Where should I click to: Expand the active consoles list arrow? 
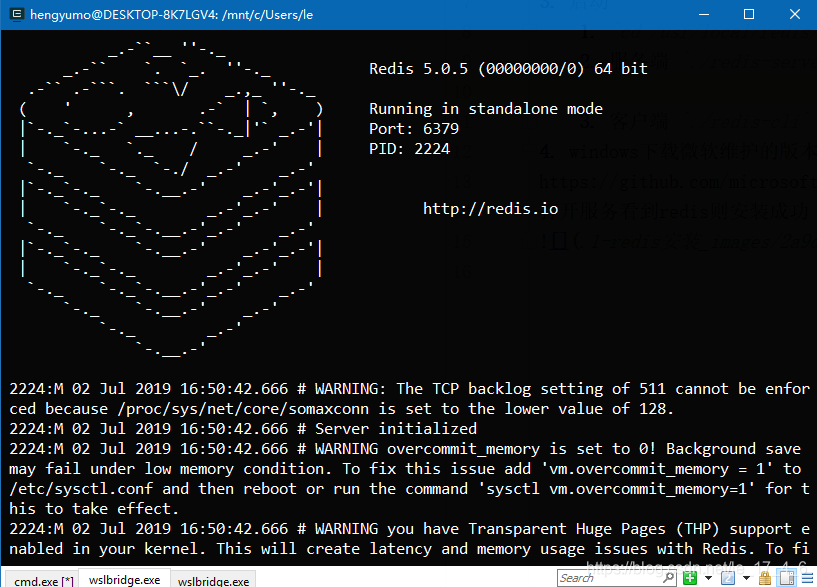tap(746, 578)
